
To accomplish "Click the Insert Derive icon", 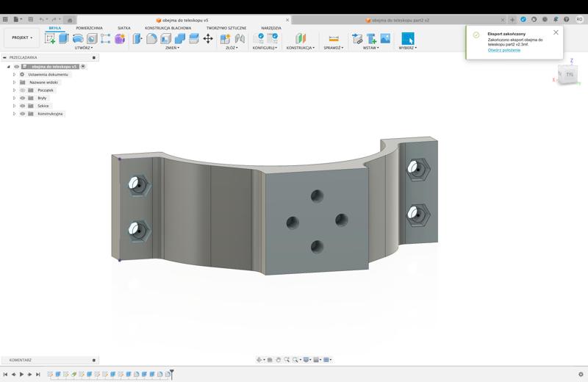I will [357, 38].
